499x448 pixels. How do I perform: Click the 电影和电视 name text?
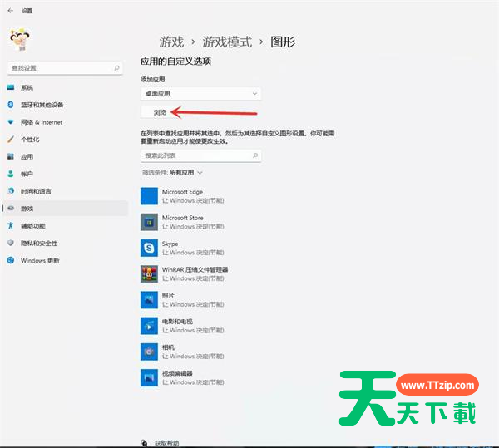pyautogui.click(x=177, y=322)
